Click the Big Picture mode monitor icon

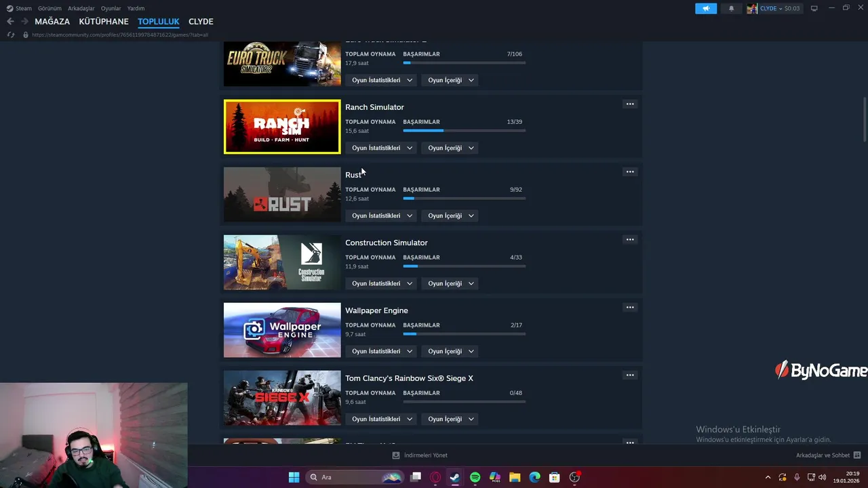click(814, 8)
